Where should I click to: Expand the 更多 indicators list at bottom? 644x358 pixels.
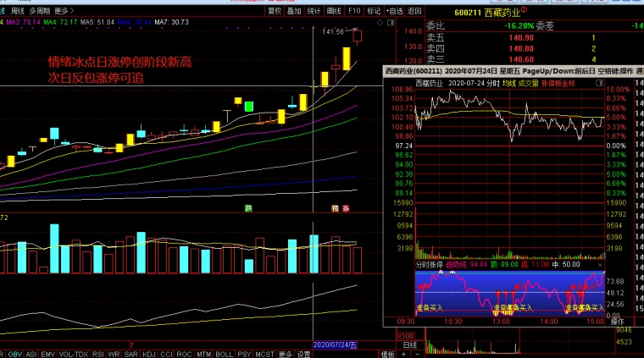[285, 354]
